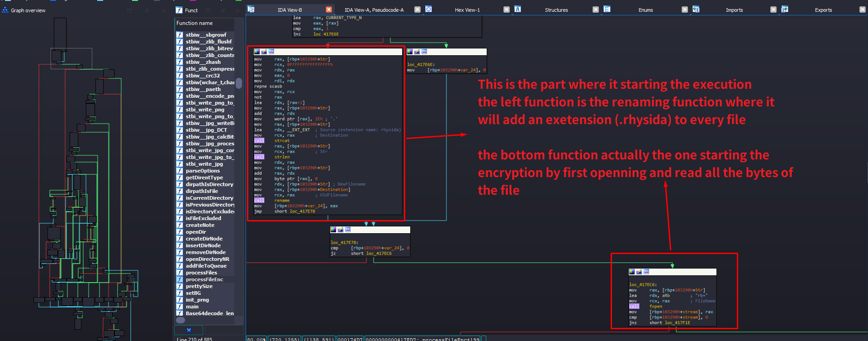868x341 pixels.
Task: Click the Structures tab icon
Action: pos(517,9)
